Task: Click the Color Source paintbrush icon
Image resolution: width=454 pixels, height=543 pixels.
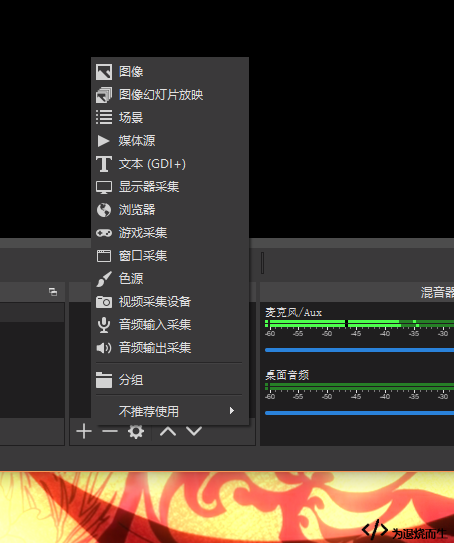Action: pos(104,279)
